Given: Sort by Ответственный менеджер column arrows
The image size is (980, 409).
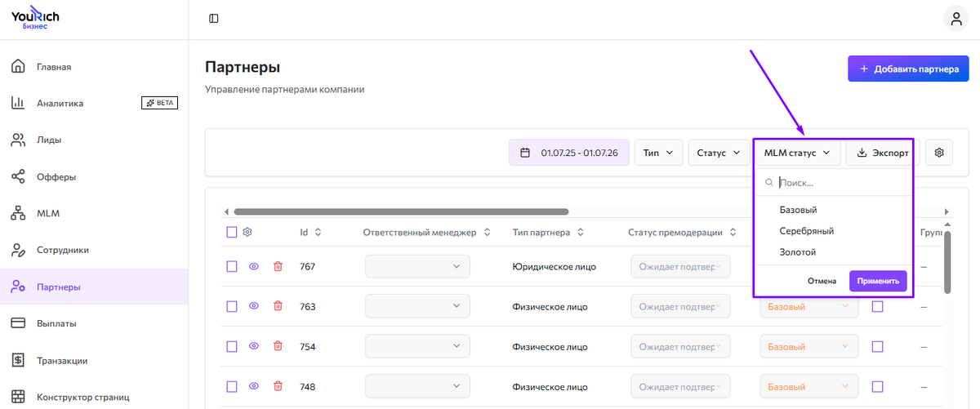Looking at the screenshot, I should click(x=487, y=233).
